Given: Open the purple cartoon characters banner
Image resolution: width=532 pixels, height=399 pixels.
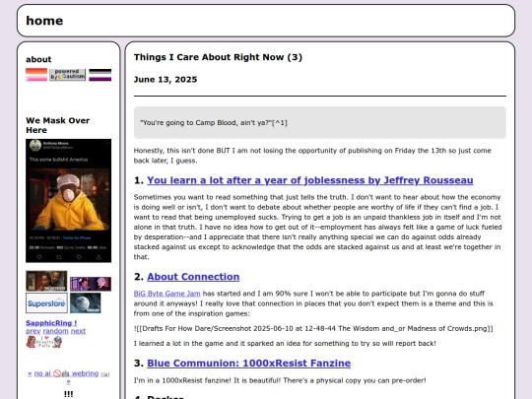Looking at the screenshot, I should pos(91,284).
